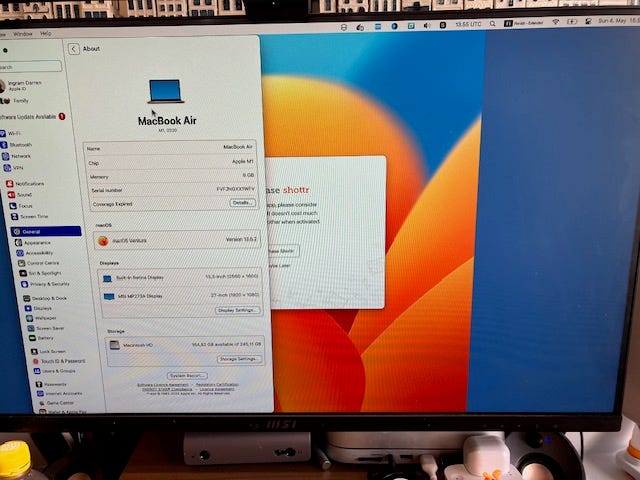
Task: Open Software Update Available notice
Action: click(32, 116)
